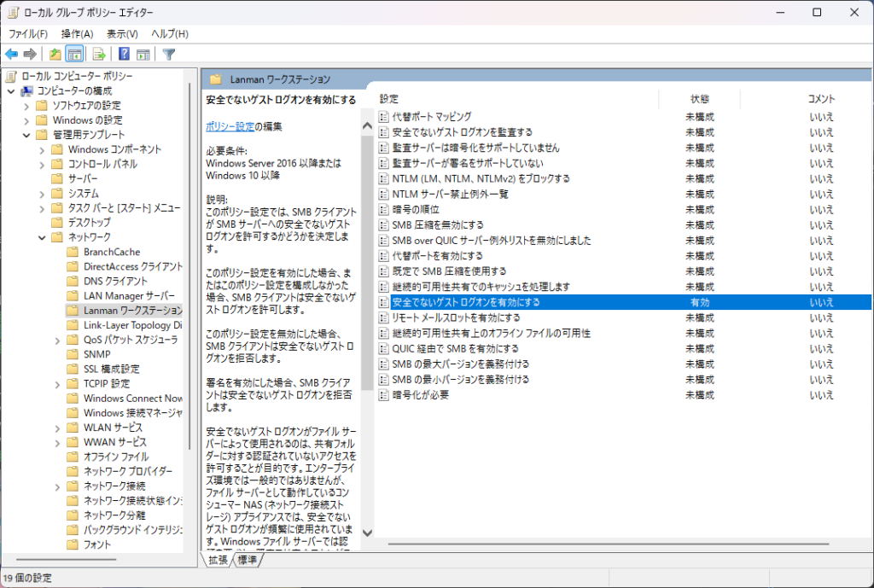This screenshot has height=588, width=874.
Task: Collapse the ネットワーク tree node
Action: pos(43,237)
